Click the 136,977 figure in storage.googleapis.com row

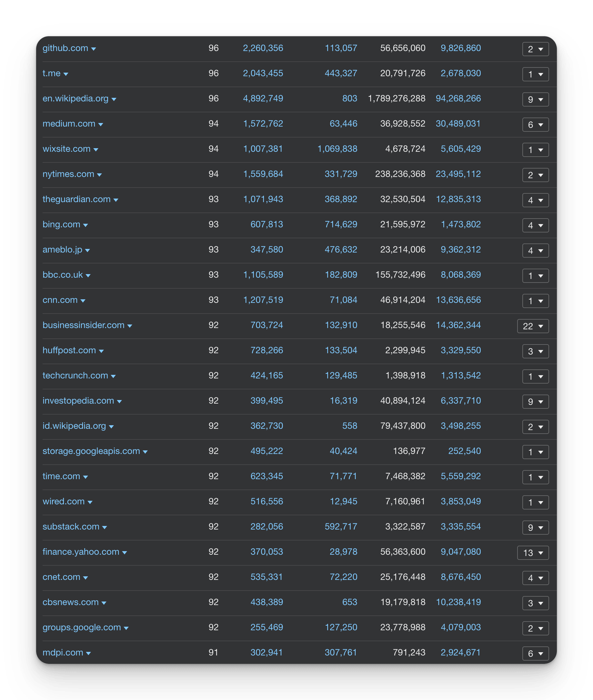point(409,451)
